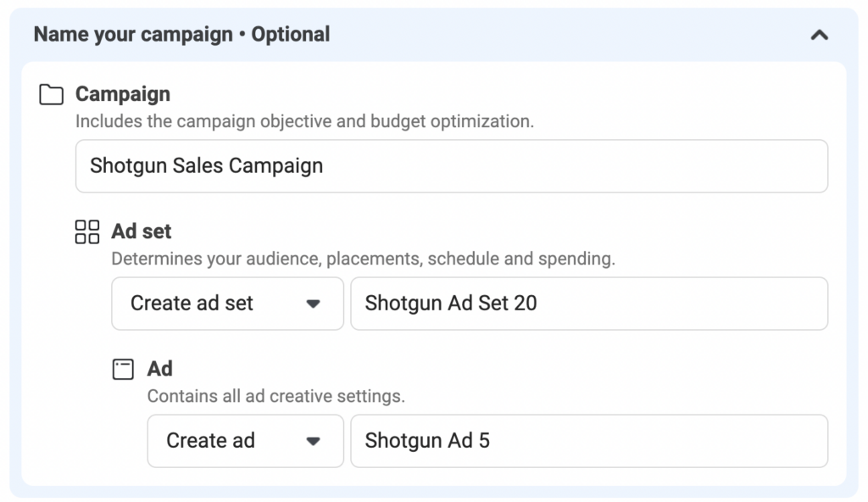Click the rectangular Ad icon above Create ad
868x502 pixels.
tap(123, 369)
